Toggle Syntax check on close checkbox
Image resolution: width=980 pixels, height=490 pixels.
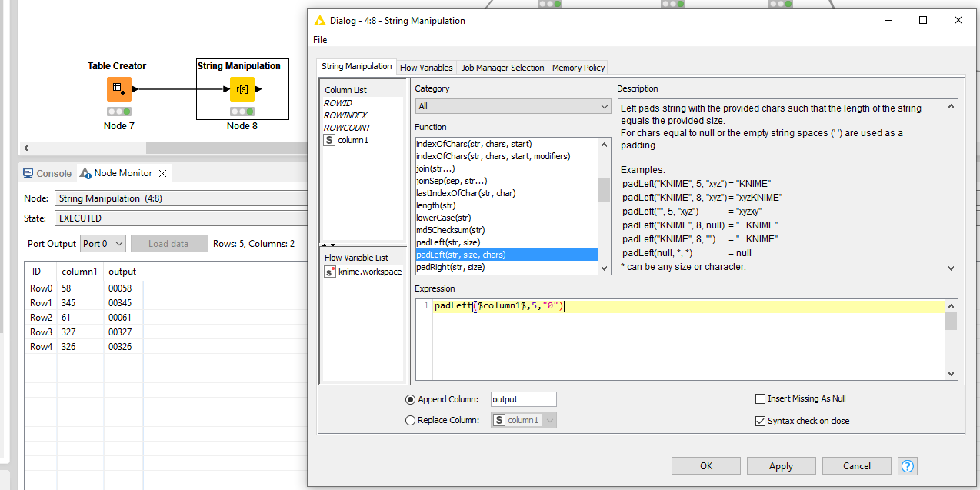760,421
